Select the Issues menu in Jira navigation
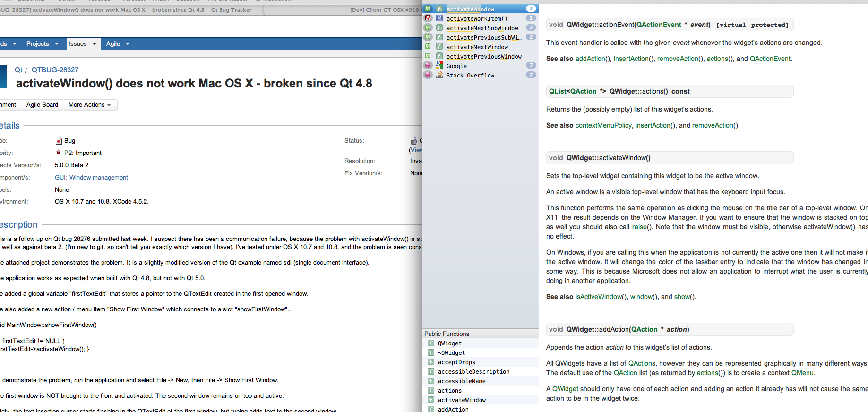 tap(77, 43)
